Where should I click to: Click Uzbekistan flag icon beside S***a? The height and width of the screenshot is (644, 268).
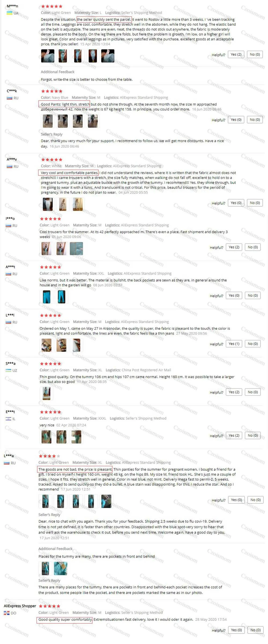coord(8,370)
